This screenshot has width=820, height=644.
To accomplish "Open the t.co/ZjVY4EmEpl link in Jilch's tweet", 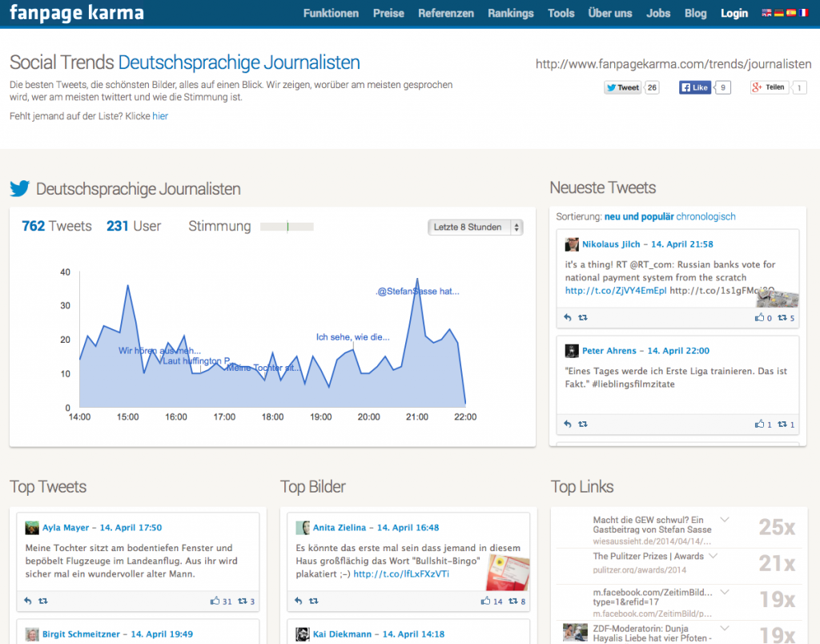I will pyautogui.click(x=616, y=290).
